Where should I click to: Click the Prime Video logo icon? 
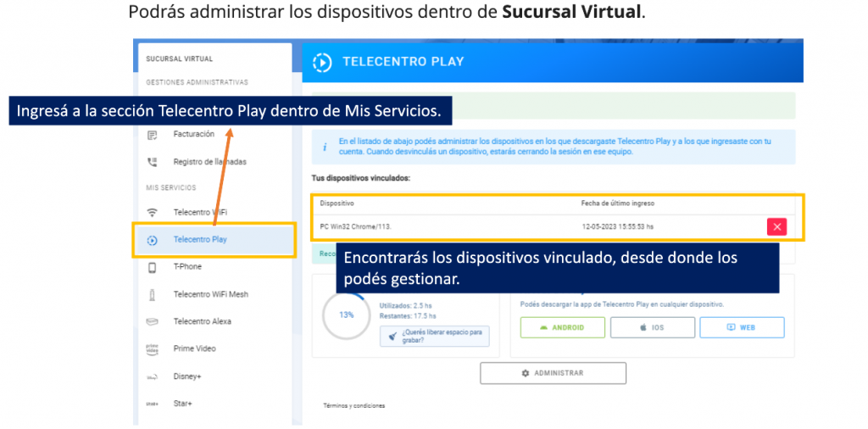(152, 348)
